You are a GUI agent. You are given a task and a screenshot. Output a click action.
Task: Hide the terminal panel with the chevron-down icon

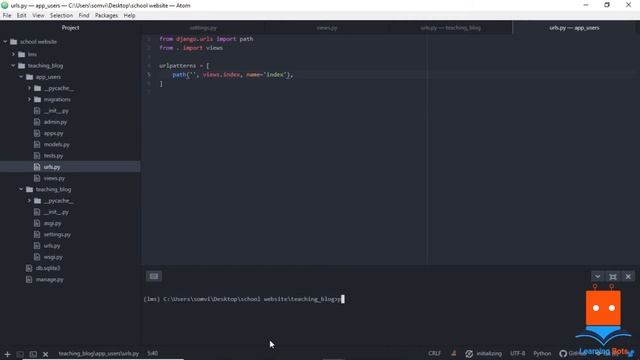(597, 276)
